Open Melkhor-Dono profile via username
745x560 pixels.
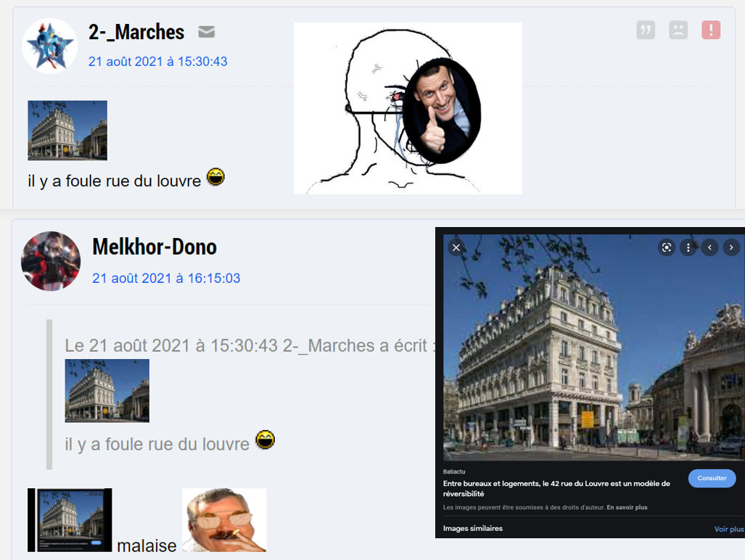[x=155, y=247]
